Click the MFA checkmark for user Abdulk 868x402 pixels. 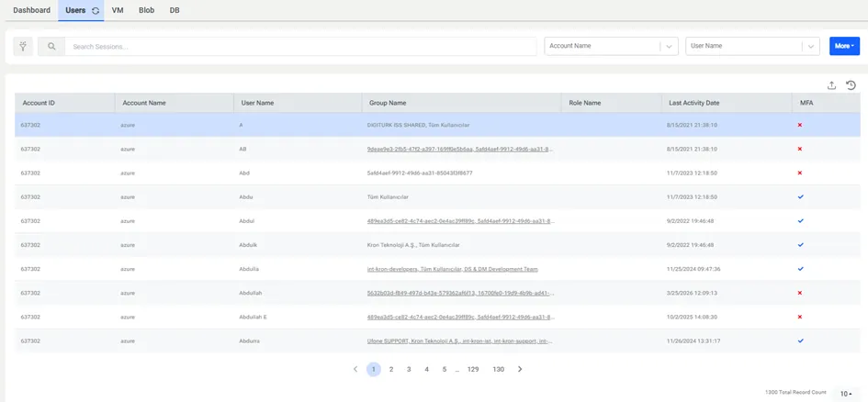pyautogui.click(x=800, y=244)
